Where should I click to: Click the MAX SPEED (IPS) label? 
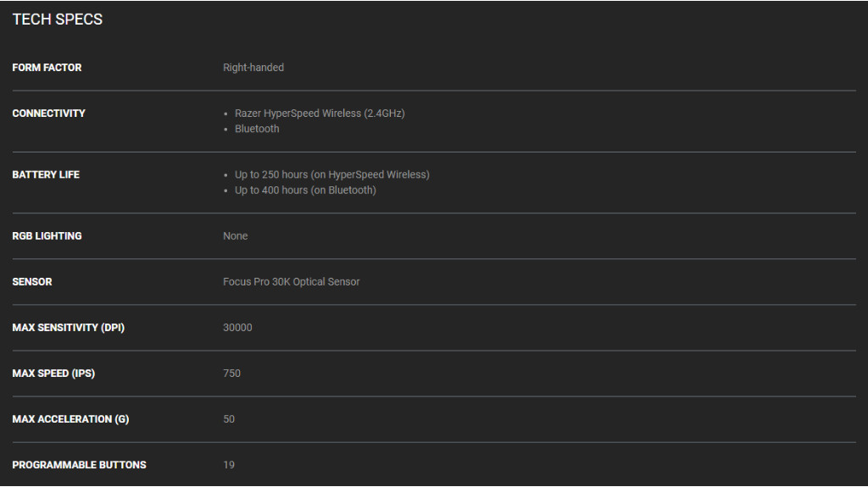point(53,374)
